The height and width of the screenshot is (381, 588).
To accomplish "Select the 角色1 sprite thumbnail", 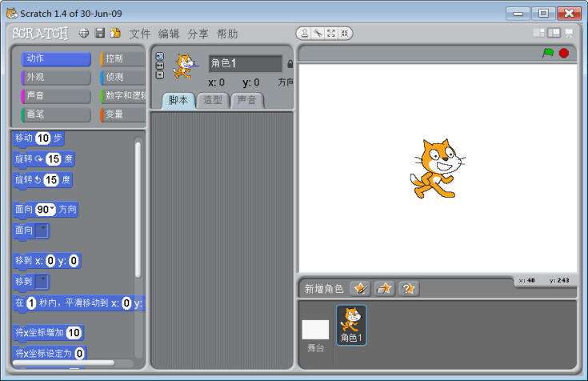I will pyautogui.click(x=351, y=325).
